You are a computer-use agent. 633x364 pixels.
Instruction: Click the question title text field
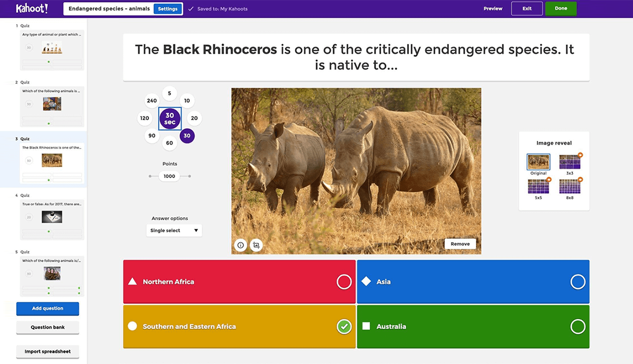pos(356,57)
